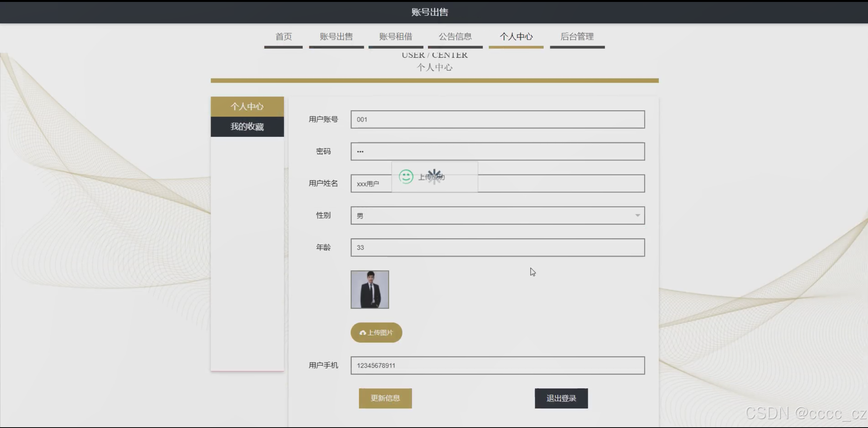Click the user avatar photo thumbnail
868x428 pixels.
[370, 290]
